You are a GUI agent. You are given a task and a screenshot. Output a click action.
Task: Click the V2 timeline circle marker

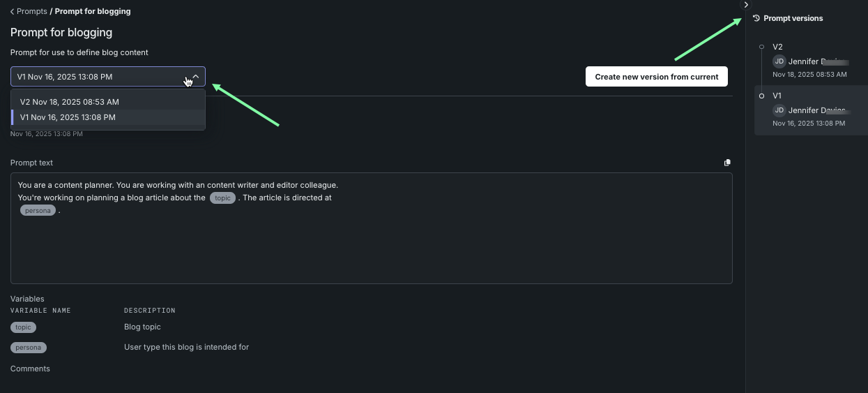(761, 47)
